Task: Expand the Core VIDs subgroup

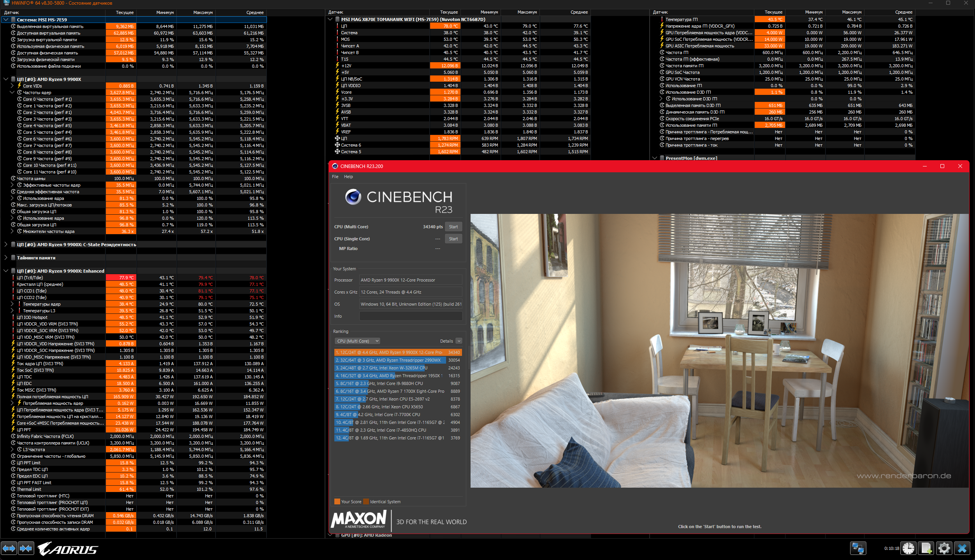Action: [12, 86]
